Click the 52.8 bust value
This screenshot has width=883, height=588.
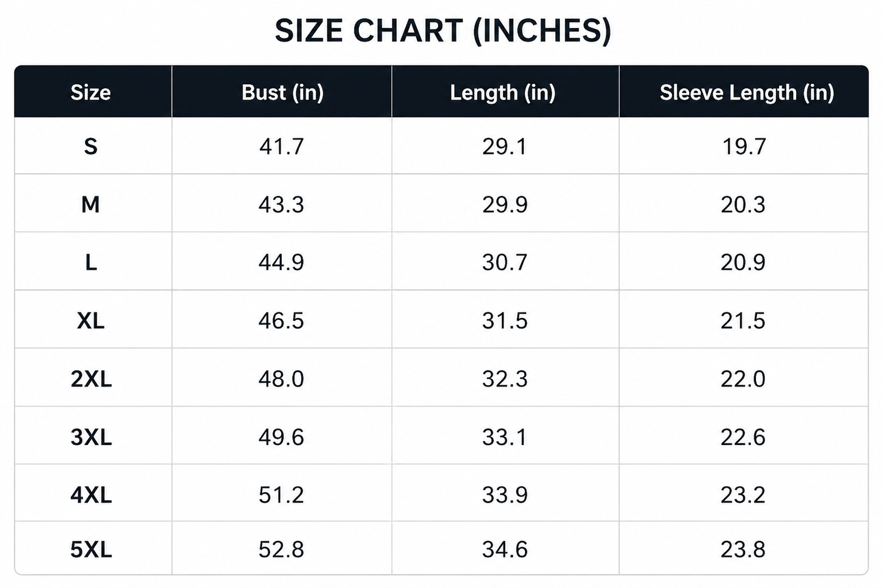281,550
